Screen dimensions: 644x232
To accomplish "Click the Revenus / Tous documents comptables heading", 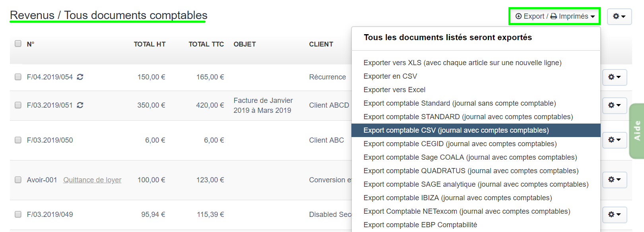I will pyautogui.click(x=109, y=15).
